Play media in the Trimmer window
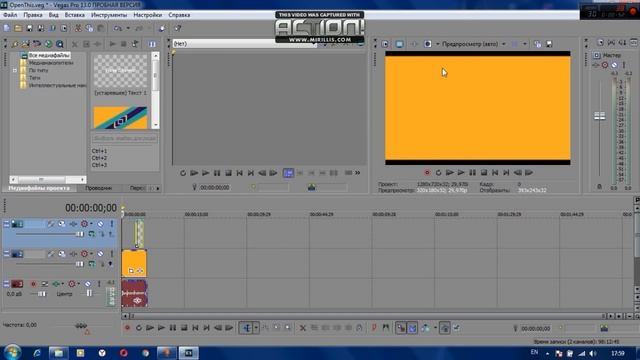Image resolution: width=640 pixels, height=360 pixels. click(x=205, y=173)
